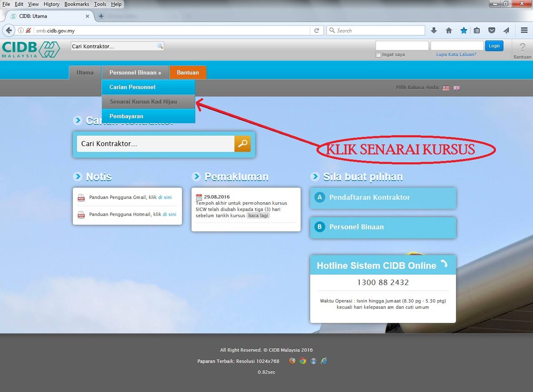The image size is (533, 392).
Task: Open the View menu
Action: point(33,4)
